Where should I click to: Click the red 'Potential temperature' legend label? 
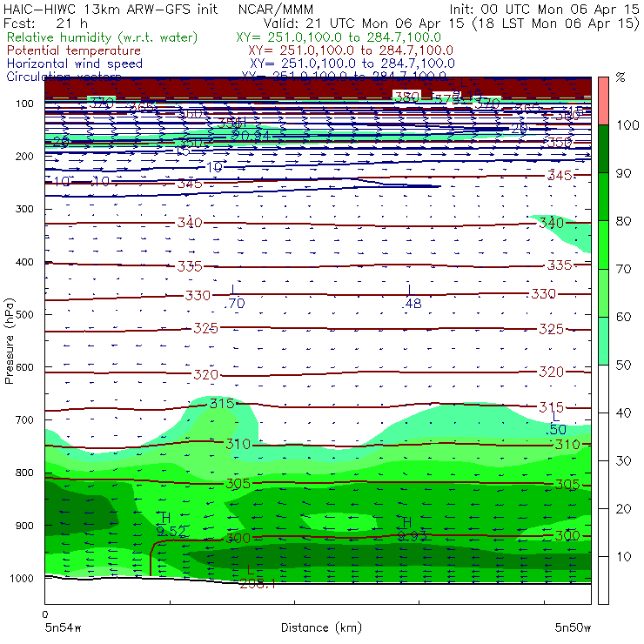[73, 50]
